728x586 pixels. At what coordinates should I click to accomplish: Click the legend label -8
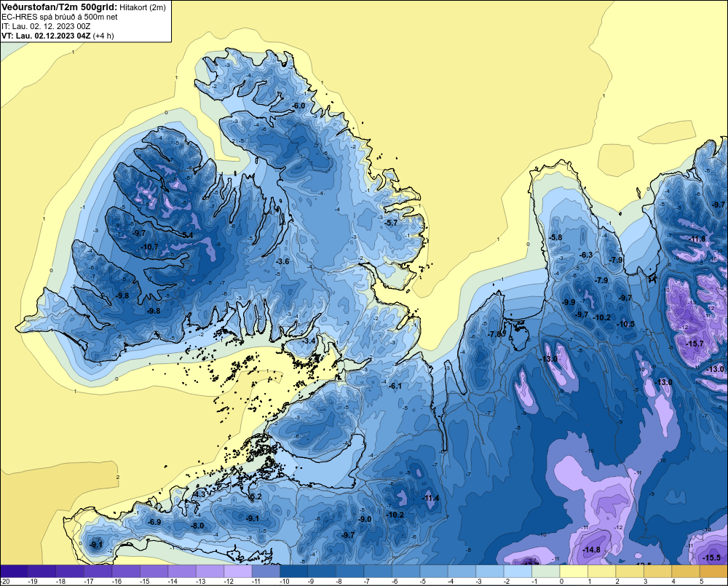pyautogui.click(x=340, y=582)
